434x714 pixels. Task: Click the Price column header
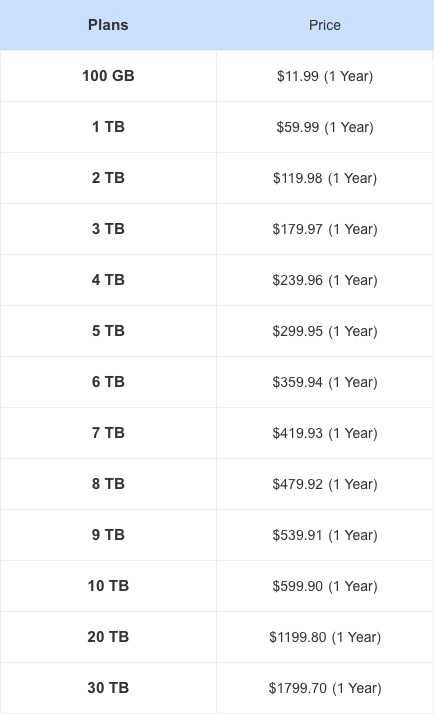[x=325, y=25]
